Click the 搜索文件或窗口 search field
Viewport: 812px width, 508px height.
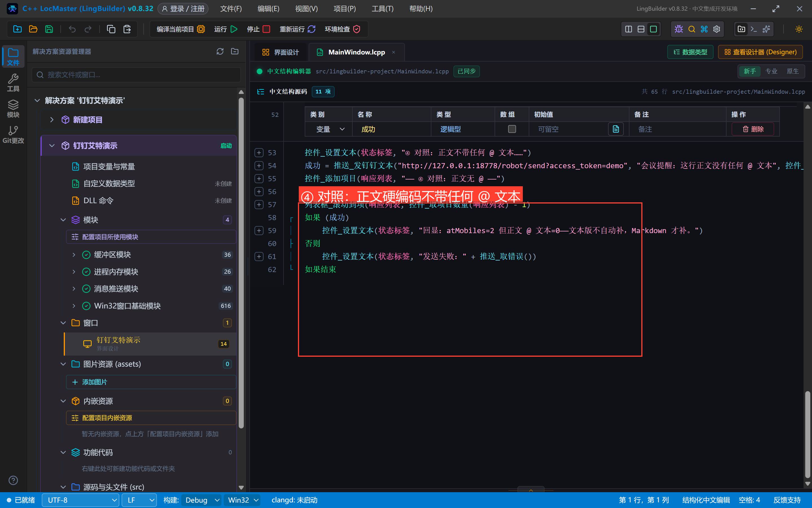(x=136, y=75)
